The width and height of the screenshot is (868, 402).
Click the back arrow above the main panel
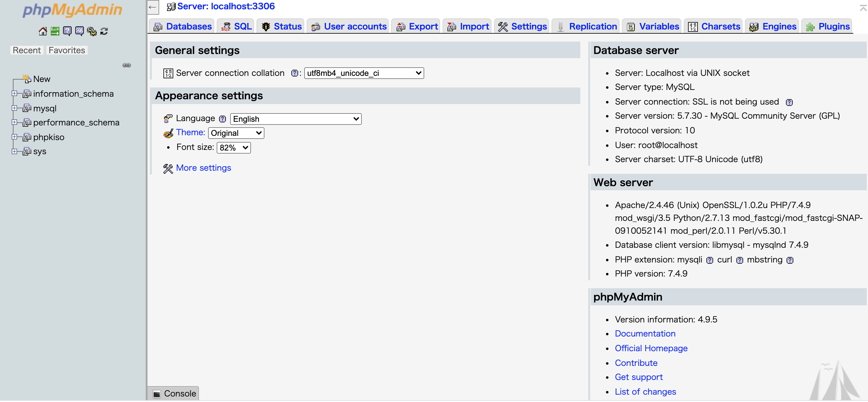click(x=153, y=7)
